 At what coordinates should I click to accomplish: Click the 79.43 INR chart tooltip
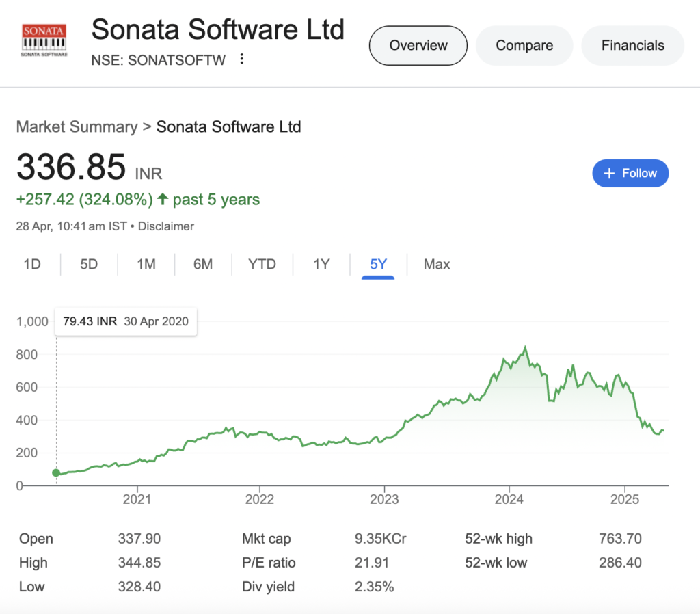(126, 321)
